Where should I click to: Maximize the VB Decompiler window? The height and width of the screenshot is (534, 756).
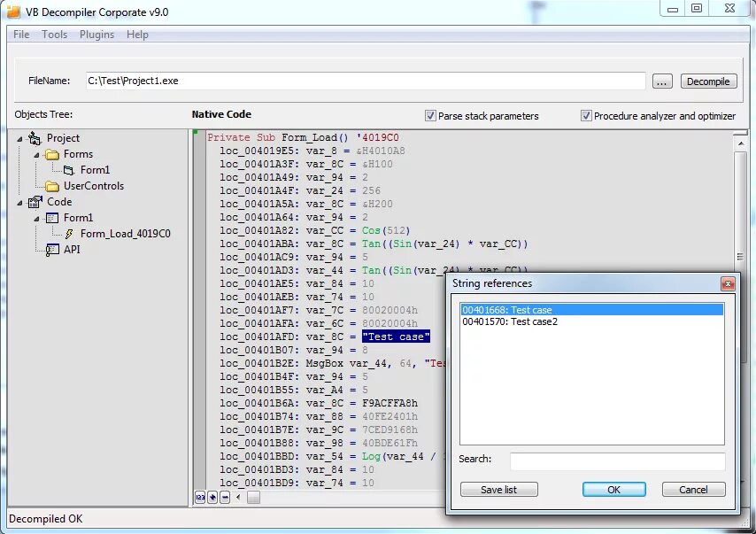click(697, 8)
